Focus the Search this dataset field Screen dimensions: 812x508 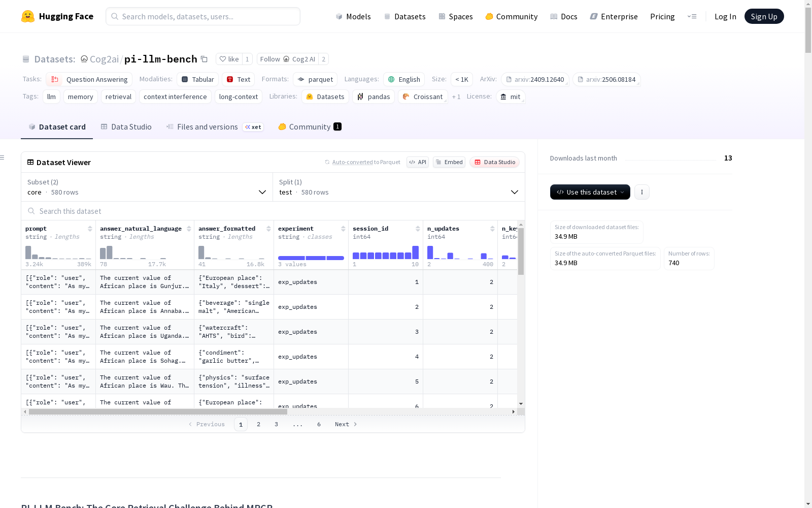tap(273, 211)
